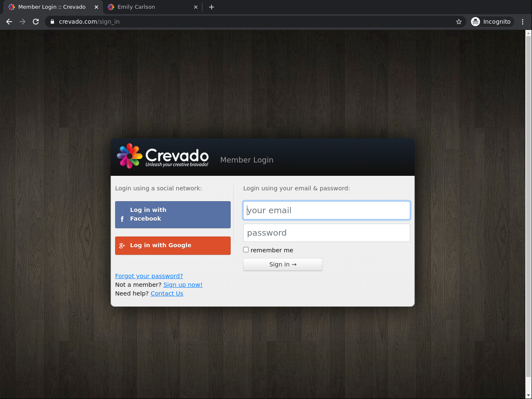Click the browser forward arrow
The width and height of the screenshot is (532, 399).
[22, 22]
